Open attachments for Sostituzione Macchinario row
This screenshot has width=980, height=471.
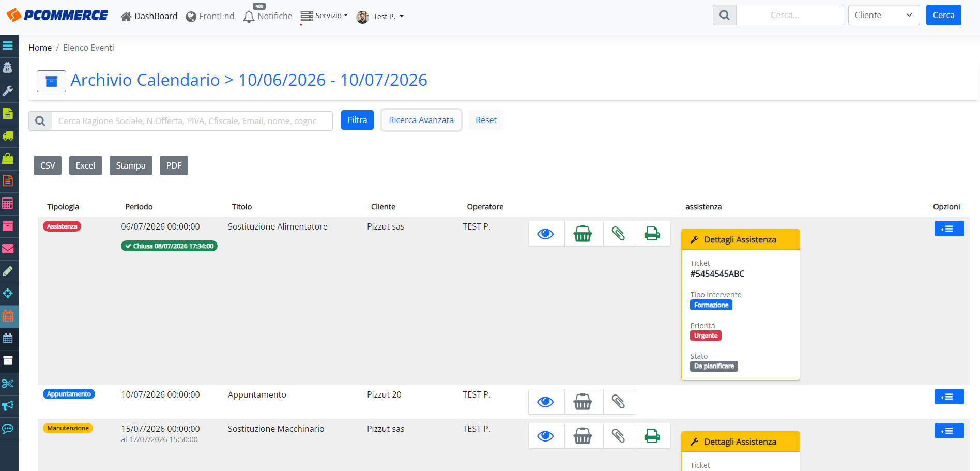(619, 436)
